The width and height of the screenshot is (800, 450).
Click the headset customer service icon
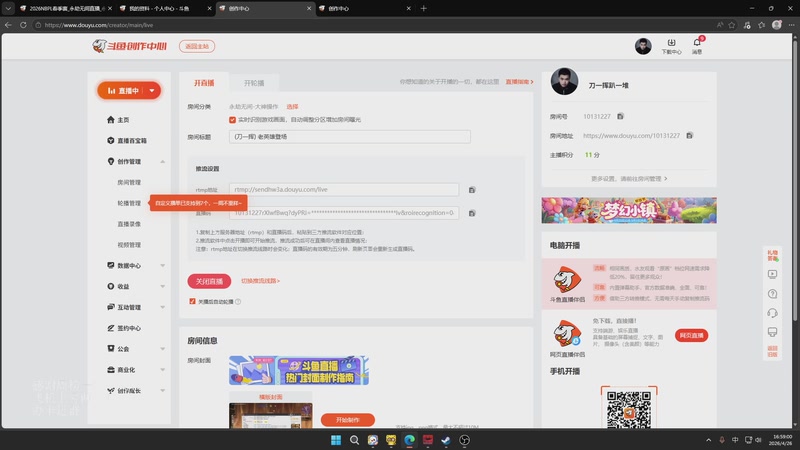[772, 313]
